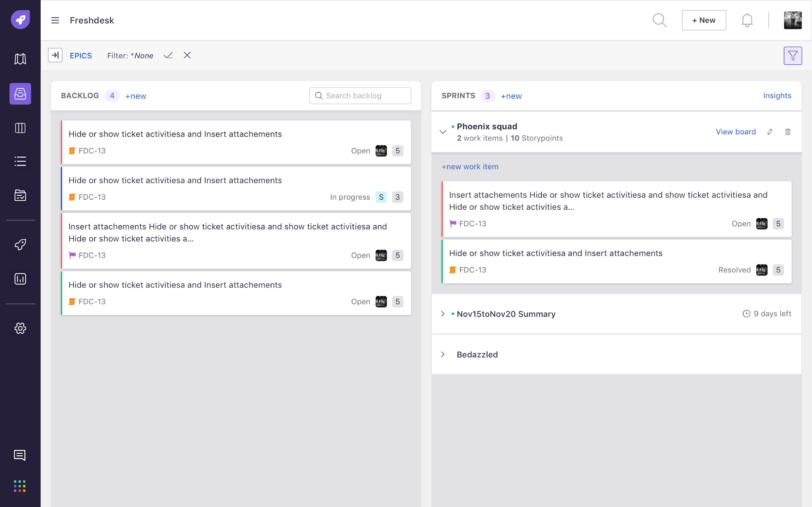Viewport: 812px width, 507px height.
Task: Expand the Nov15toNov20 Summary sprint
Action: click(x=443, y=314)
